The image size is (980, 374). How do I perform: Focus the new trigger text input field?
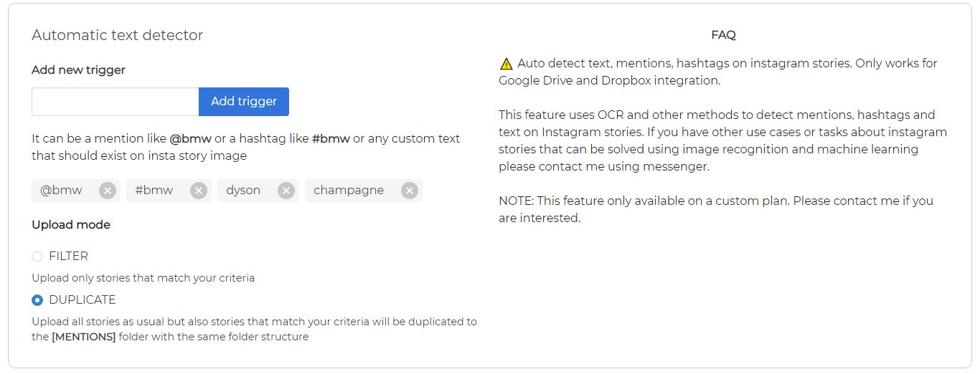point(115,102)
